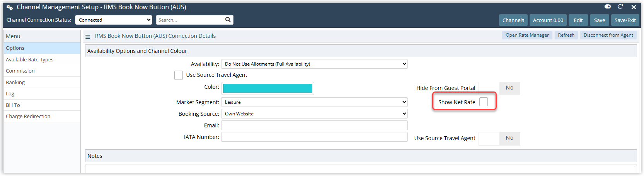Screen dimensions: 644x176
Task: Expand the Booking Source dropdown
Action: click(314, 114)
